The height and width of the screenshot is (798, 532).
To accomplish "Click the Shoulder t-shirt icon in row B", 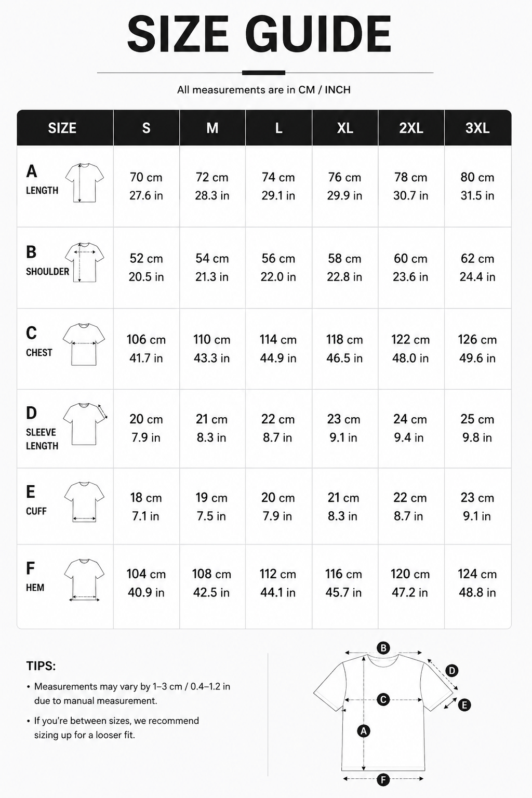I will click(84, 262).
